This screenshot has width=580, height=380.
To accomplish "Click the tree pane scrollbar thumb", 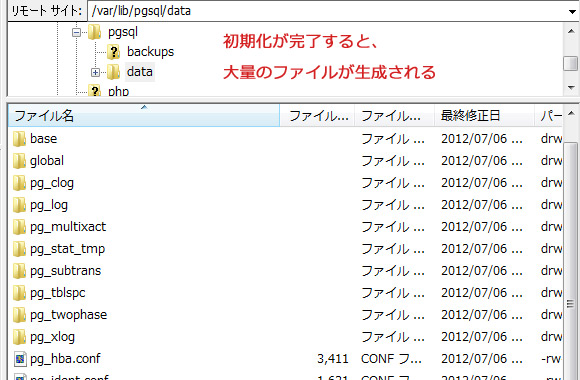I will coord(571,63).
